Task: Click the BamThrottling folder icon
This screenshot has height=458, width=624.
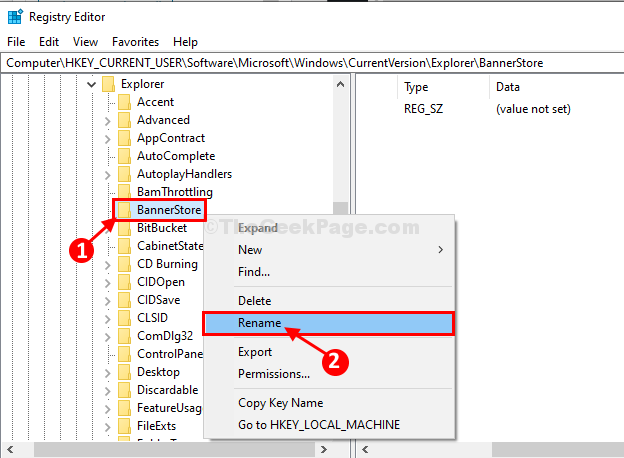Action: click(124, 192)
